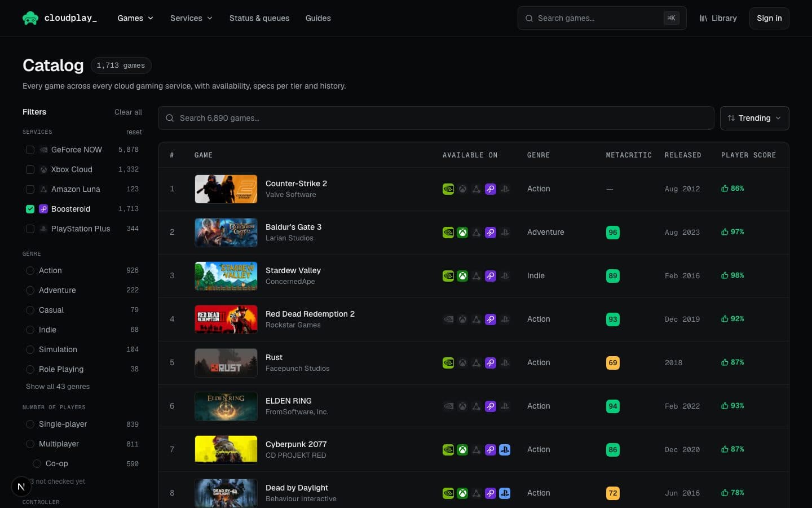Open ELDEN RING game title
The height and width of the screenshot is (508, 812).
(x=289, y=401)
